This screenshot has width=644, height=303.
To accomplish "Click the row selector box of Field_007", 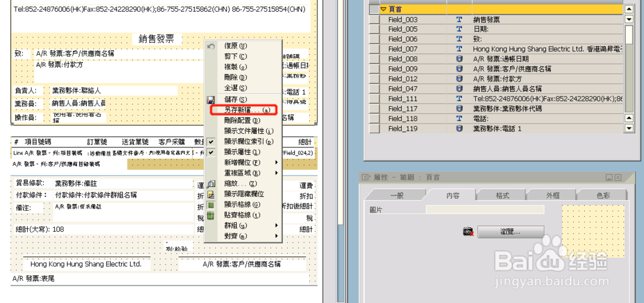I will 374,49.
